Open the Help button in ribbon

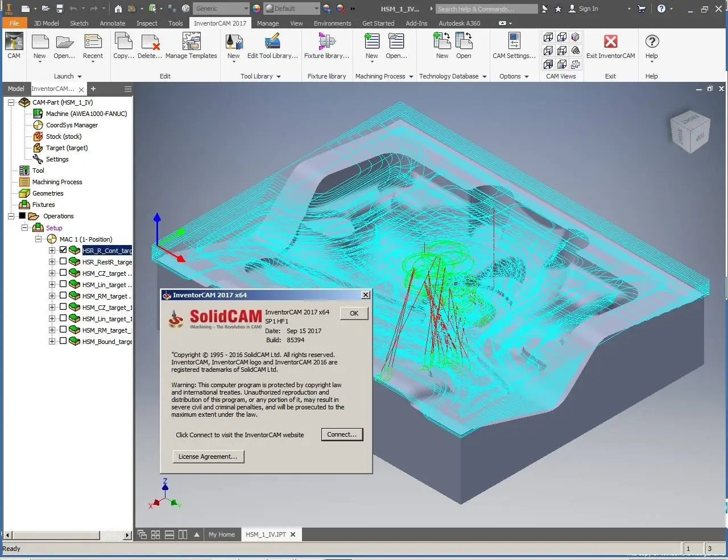pos(652,48)
